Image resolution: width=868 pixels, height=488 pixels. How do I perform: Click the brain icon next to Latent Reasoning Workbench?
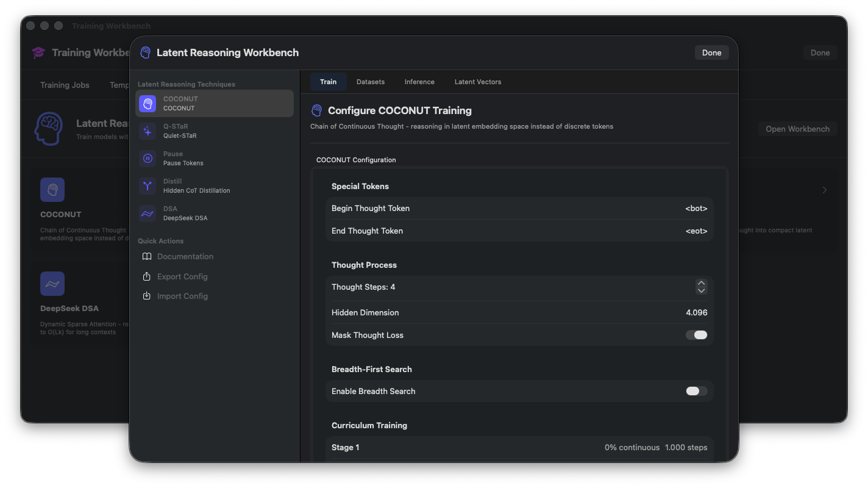click(145, 52)
